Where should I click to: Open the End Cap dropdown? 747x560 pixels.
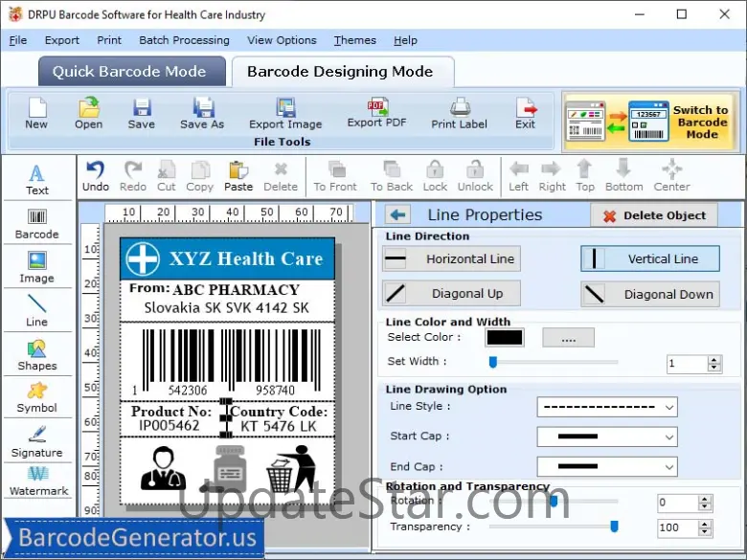607,467
